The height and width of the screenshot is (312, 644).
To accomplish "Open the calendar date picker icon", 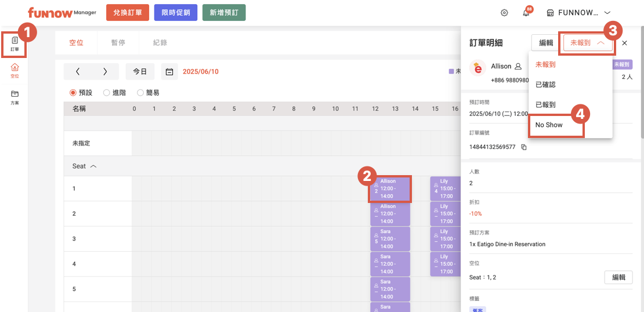I will [169, 72].
